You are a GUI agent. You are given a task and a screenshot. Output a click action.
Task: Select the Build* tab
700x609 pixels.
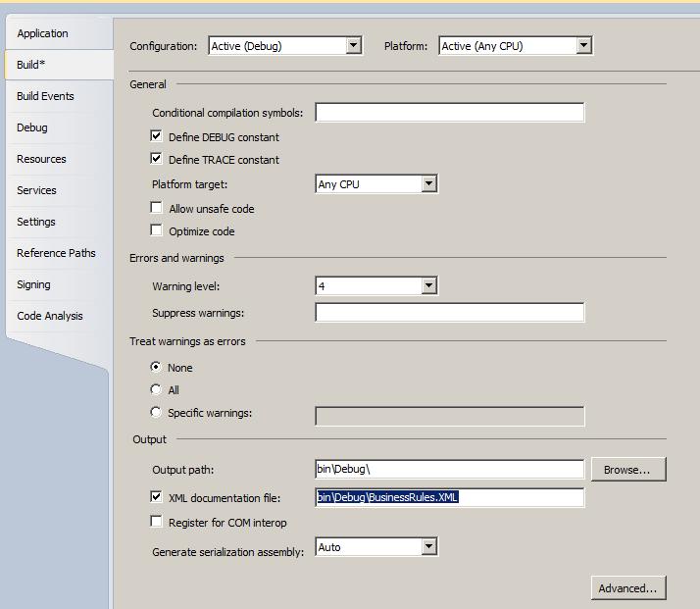tap(59, 65)
